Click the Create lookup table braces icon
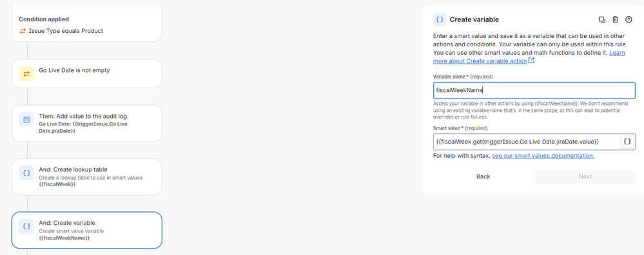This screenshot has height=255, width=644. point(26,173)
